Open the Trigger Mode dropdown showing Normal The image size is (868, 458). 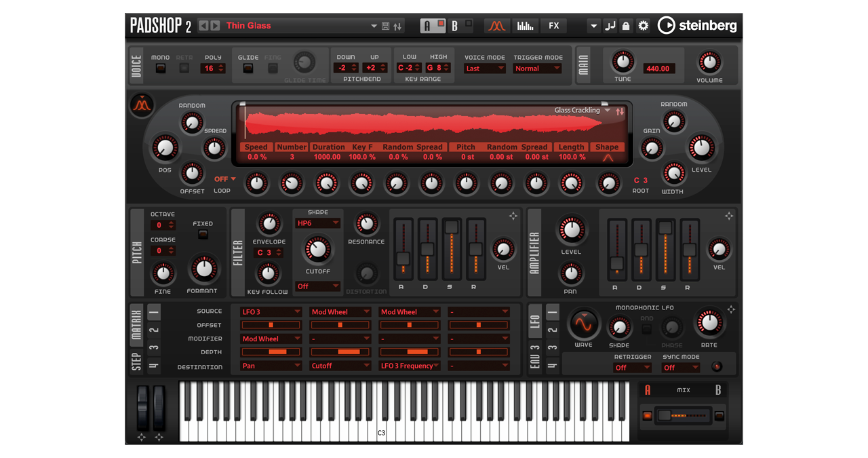tap(537, 69)
